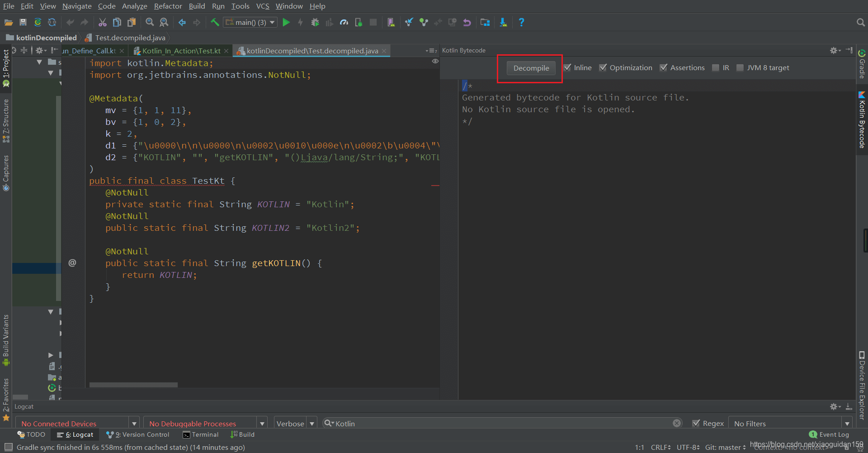
Task: Open the Git: master branch selector
Action: coord(725,447)
